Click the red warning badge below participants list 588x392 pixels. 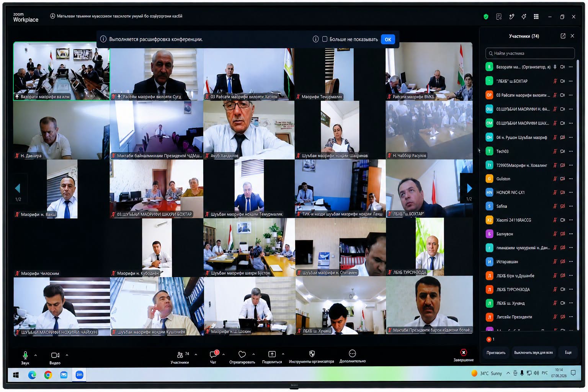[x=489, y=339]
